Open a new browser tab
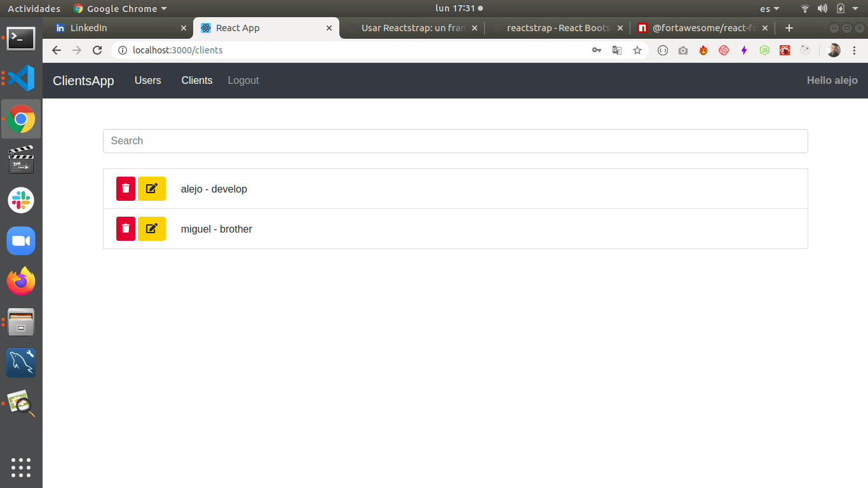 pos(789,28)
